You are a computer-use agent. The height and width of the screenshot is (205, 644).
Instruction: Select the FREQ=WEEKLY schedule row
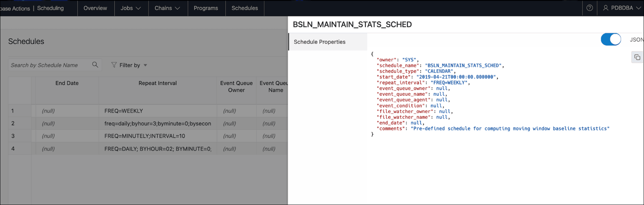coord(124,111)
